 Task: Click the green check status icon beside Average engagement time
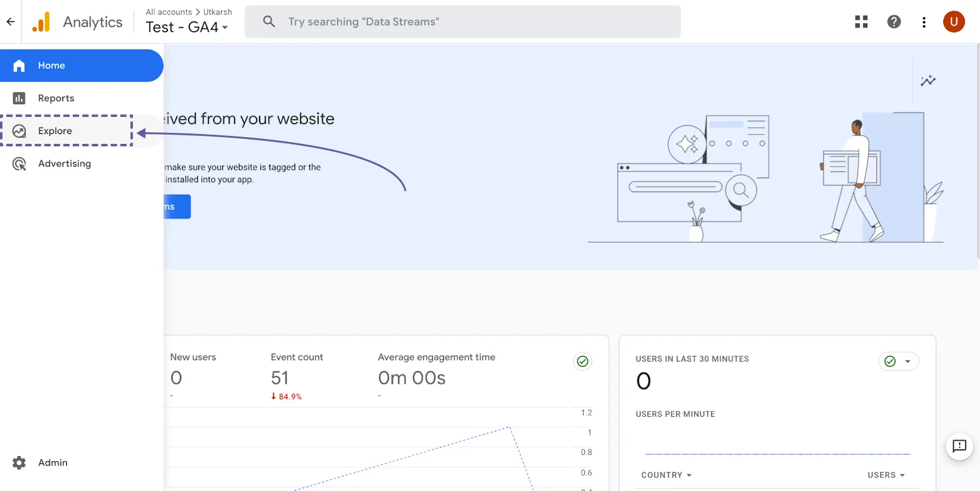coord(582,361)
